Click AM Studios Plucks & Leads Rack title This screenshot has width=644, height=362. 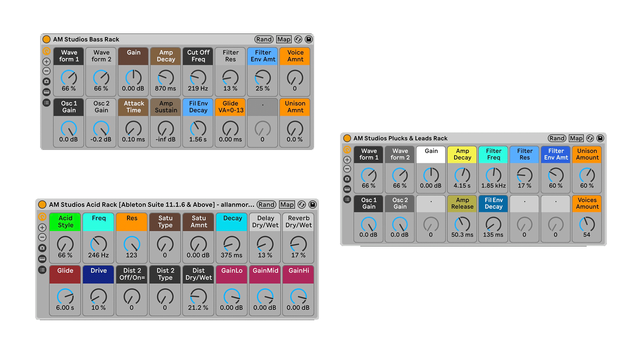(400, 138)
